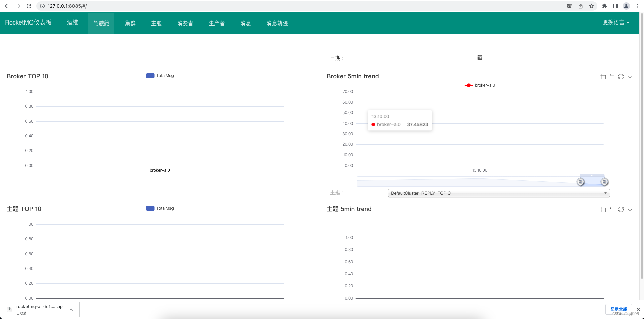Viewport: 644px width, 319px height.
Task: Expand download item options chevron
Action: coord(71,310)
